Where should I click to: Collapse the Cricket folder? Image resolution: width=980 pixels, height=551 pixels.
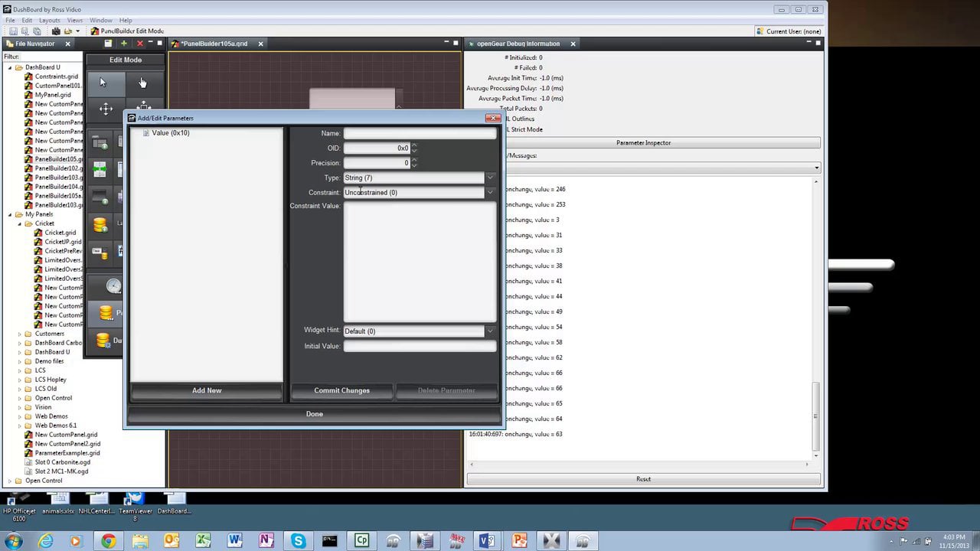(x=19, y=223)
